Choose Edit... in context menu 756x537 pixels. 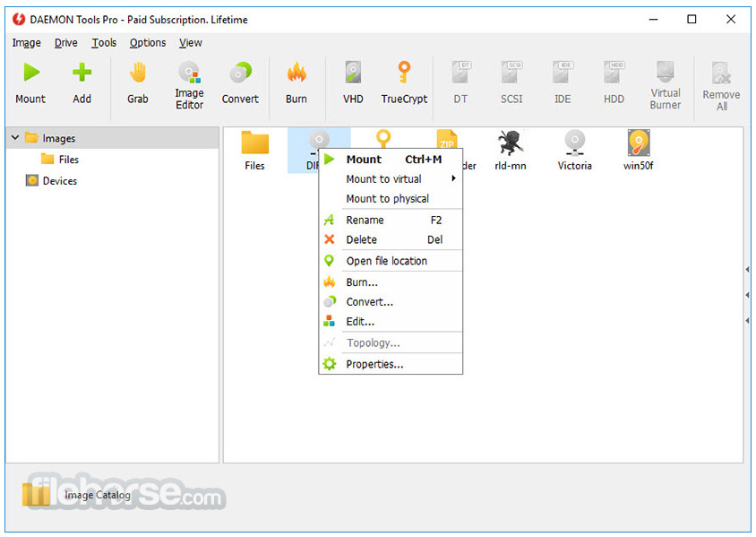391,322
